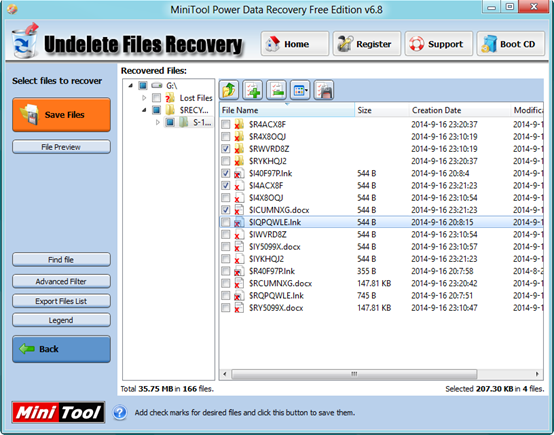Open the Support page

(438, 44)
